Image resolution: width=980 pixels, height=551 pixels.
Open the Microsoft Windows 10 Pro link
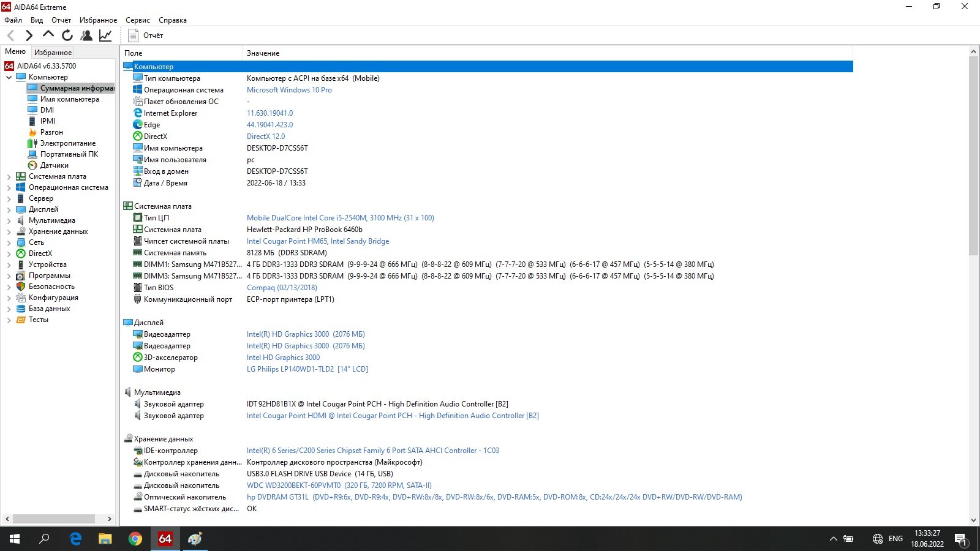point(289,90)
